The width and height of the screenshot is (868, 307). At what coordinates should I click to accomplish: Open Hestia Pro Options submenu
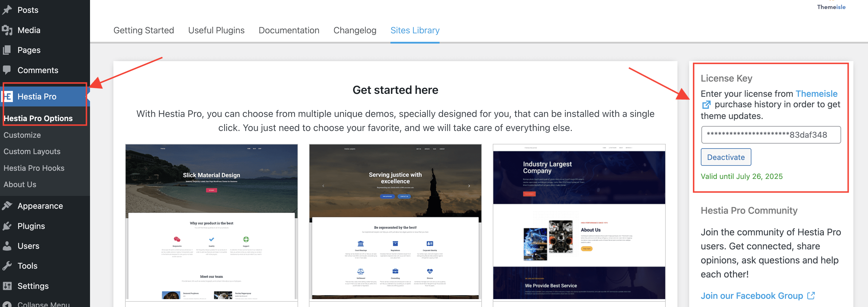(x=38, y=118)
